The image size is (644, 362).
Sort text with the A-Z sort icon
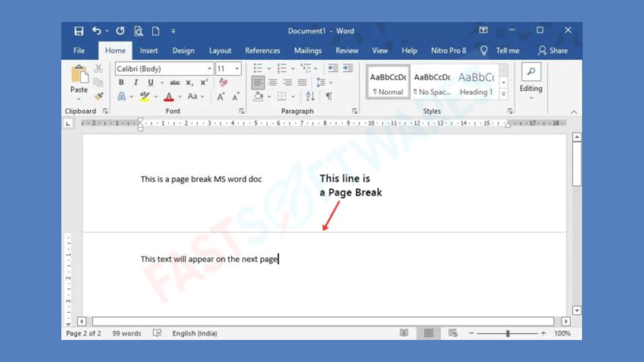[x=310, y=97]
